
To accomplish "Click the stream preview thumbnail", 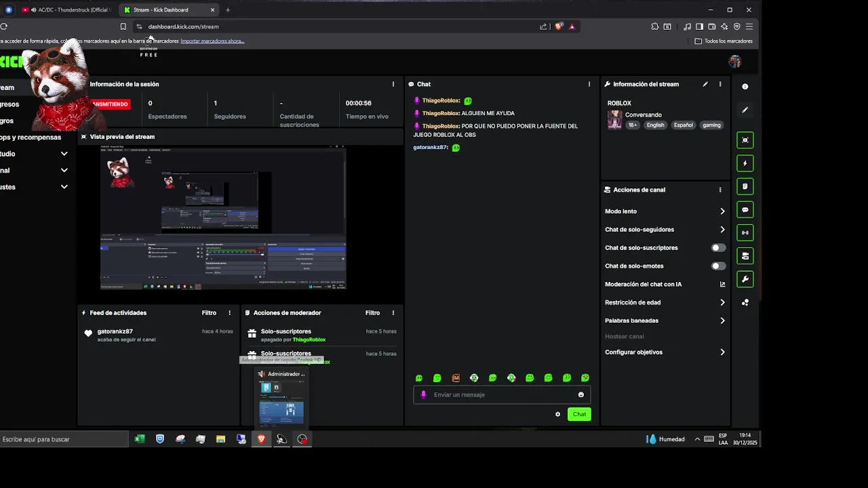I will [x=223, y=217].
